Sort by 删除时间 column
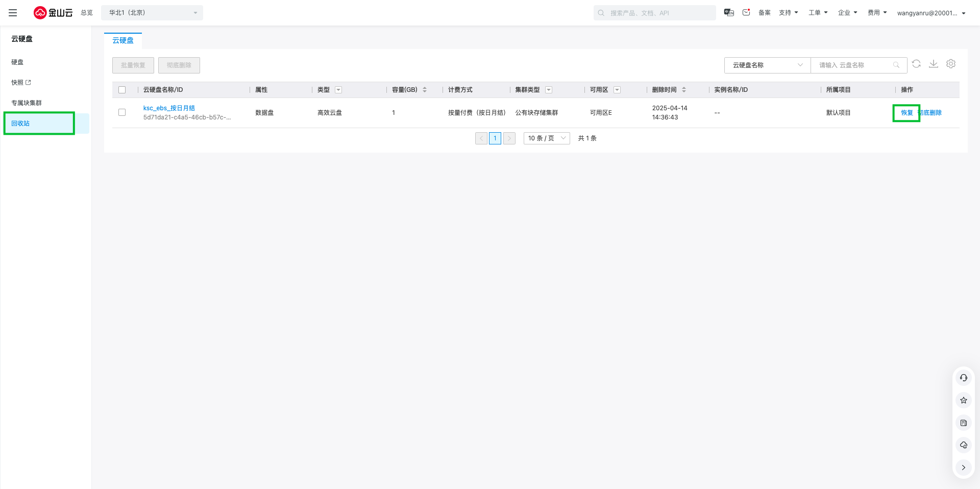 (x=684, y=90)
